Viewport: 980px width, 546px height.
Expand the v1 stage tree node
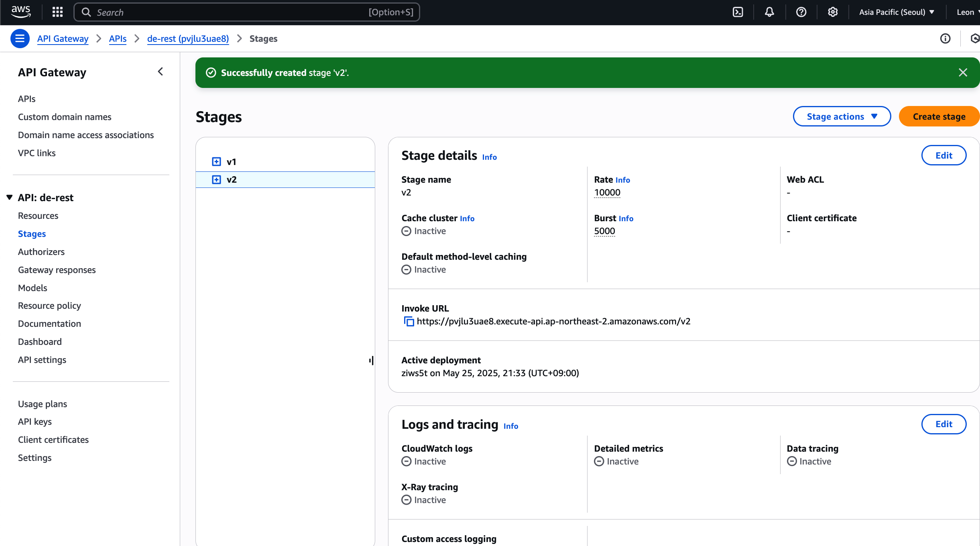click(216, 162)
